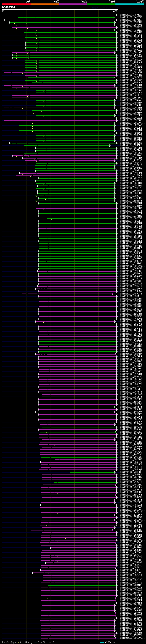Screen dimensions: 146x644
Task: Click the cyan =100char. scale bar
Action: click(102, 642)
